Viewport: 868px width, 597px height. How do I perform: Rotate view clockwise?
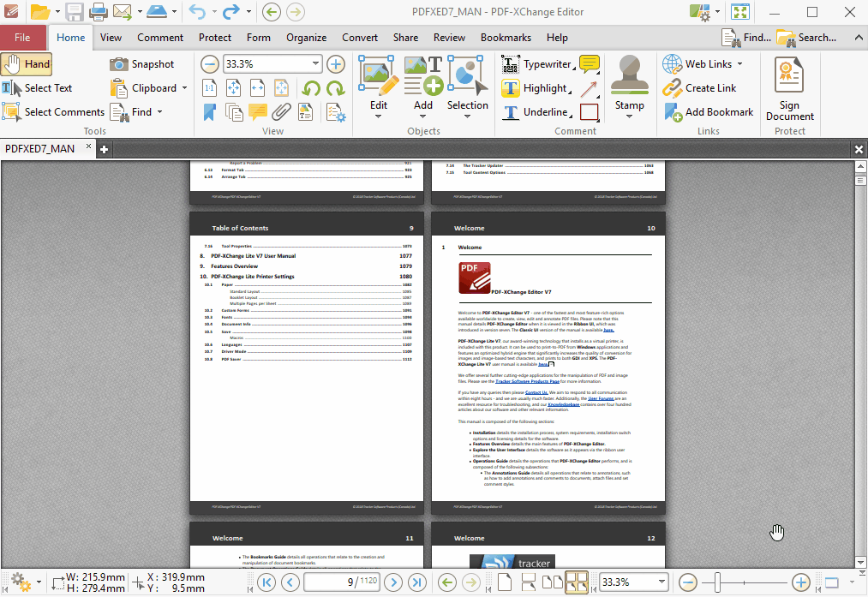[335, 88]
